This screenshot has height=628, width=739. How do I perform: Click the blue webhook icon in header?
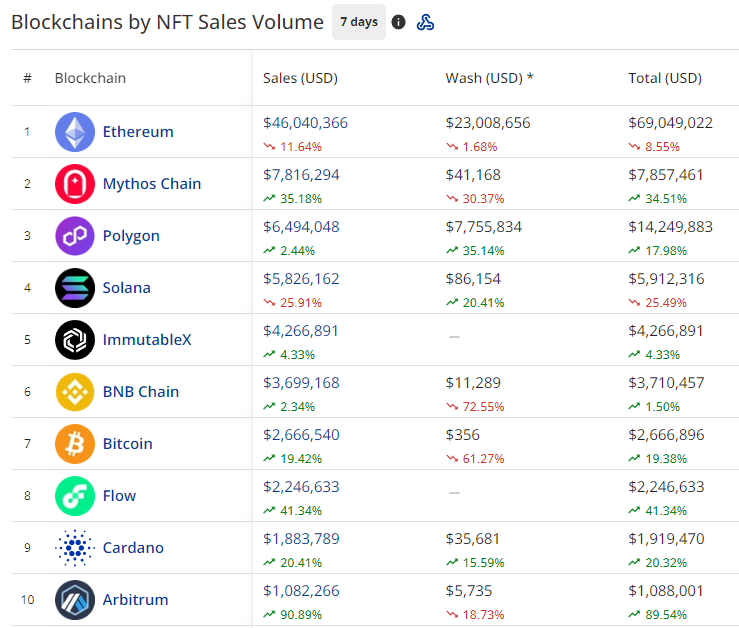tap(425, 22)
